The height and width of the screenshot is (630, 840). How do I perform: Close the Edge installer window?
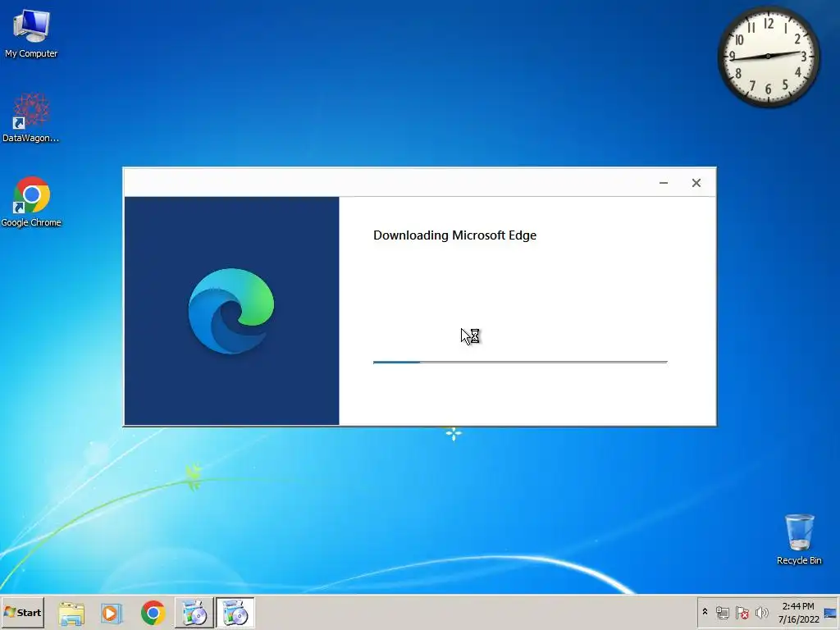point(696,183)
